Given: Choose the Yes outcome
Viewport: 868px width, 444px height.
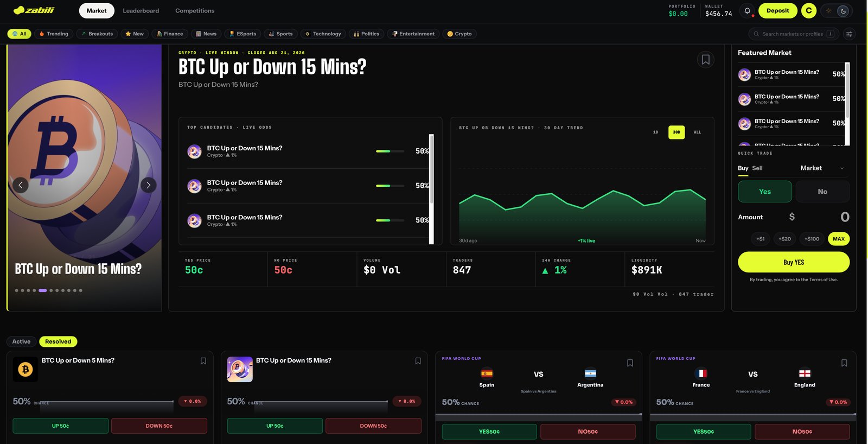Looking at the screenshot, I should coord(765,192).
